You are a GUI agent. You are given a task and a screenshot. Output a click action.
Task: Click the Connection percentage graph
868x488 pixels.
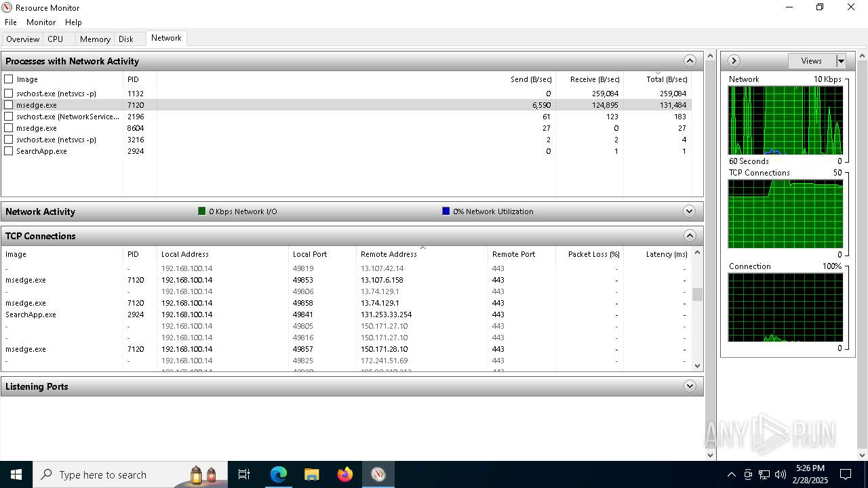pos(785,308)
